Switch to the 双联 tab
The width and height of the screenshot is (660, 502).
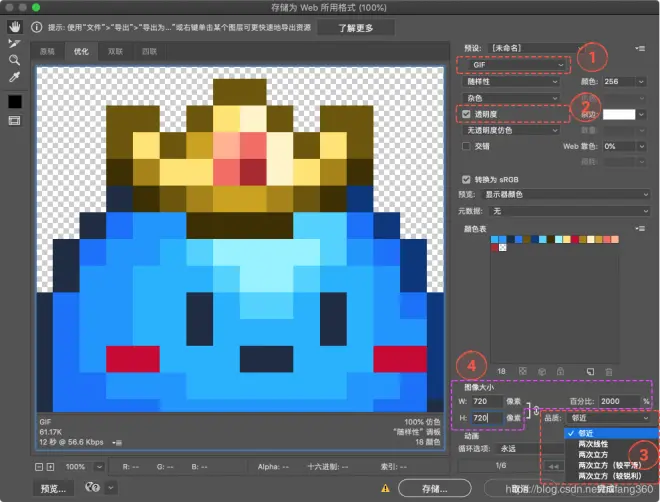[x=115, y=51]
